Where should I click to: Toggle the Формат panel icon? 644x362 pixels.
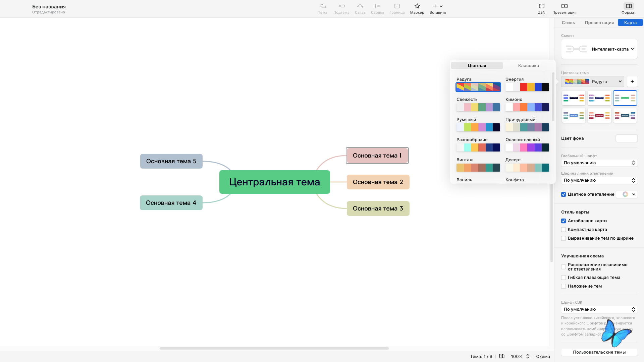click(x=629, y=6)
